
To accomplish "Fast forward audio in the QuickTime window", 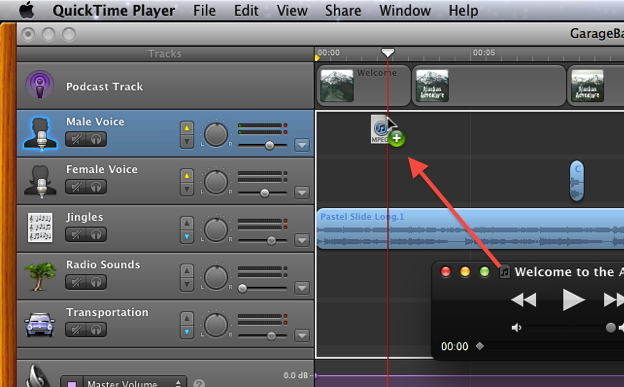I will tap(614, 300).
